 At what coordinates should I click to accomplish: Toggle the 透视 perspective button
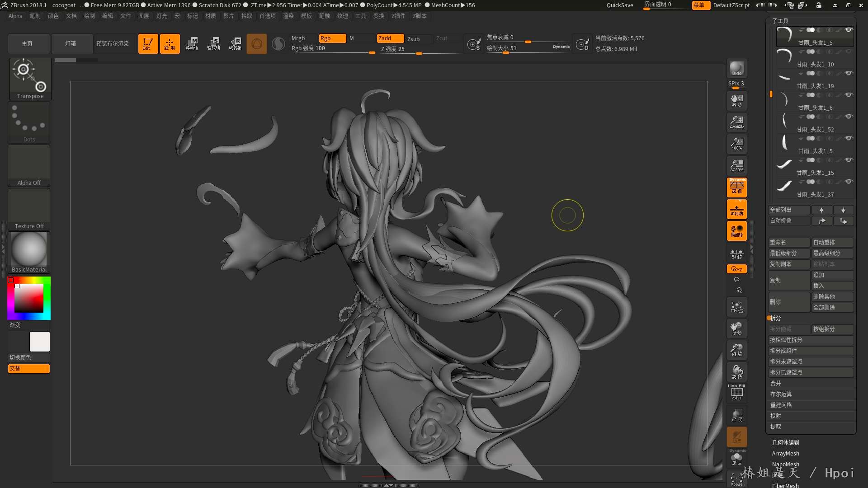pyautogui.click(x=736, y=187)
